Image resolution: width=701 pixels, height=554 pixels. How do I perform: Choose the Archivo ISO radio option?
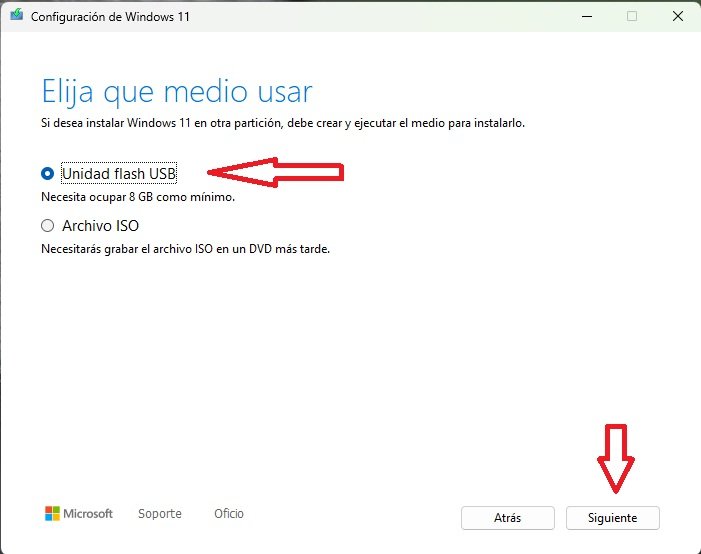[47, 225]
